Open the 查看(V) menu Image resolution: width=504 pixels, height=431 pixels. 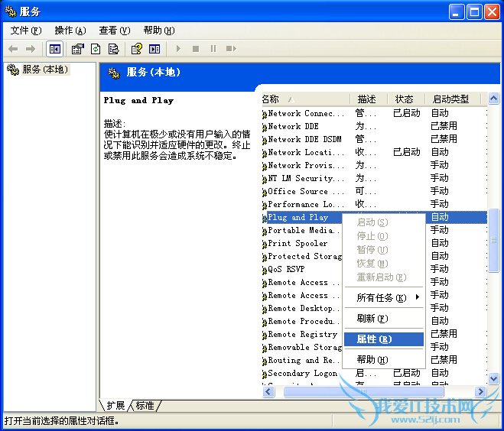pos(115,31)
